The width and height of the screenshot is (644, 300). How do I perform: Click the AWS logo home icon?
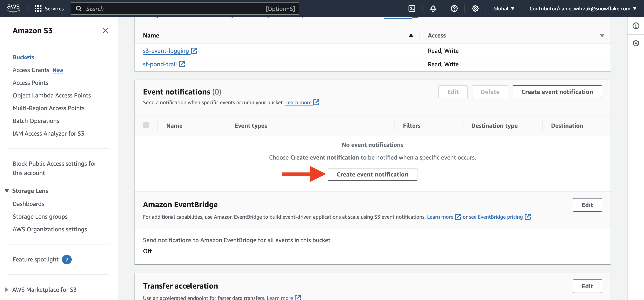tap(13, 8)
